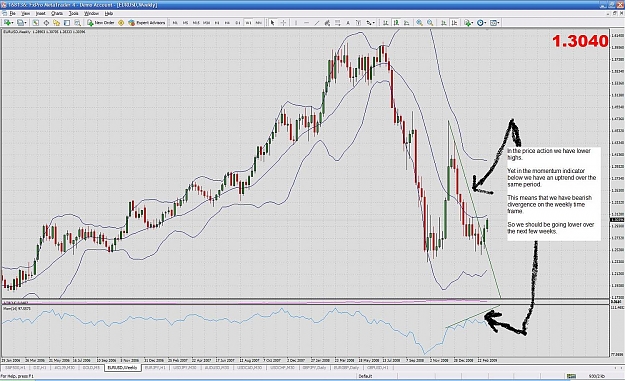Switch to the USDCHF,M30 chart tab

(282, 367)
